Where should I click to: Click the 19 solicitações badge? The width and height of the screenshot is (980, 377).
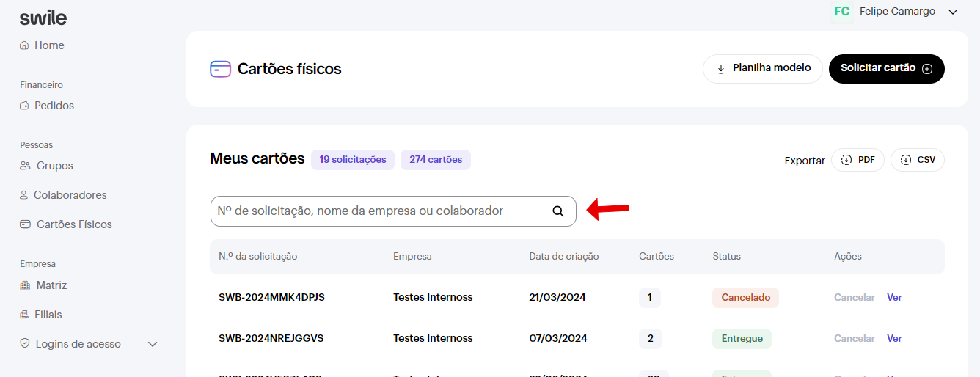353,159
